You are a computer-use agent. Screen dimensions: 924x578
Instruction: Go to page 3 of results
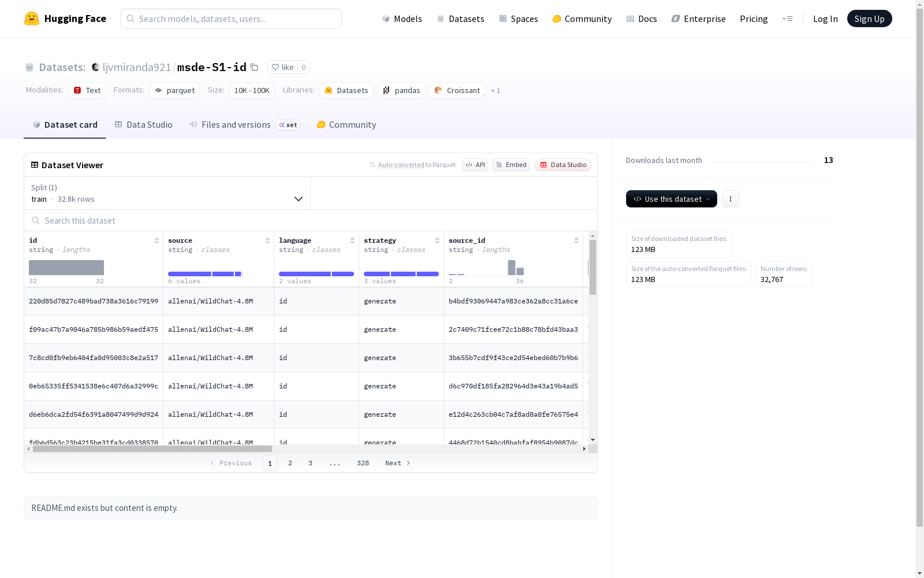(310, 463)
